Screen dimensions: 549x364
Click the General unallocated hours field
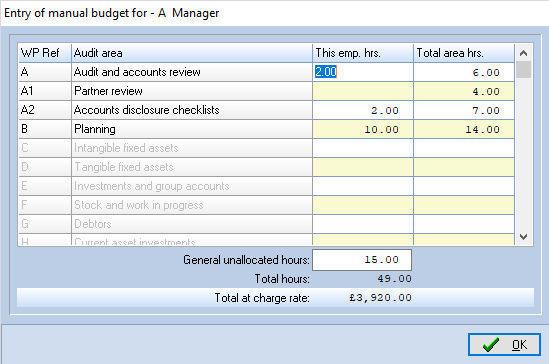(x=362, y=260)
